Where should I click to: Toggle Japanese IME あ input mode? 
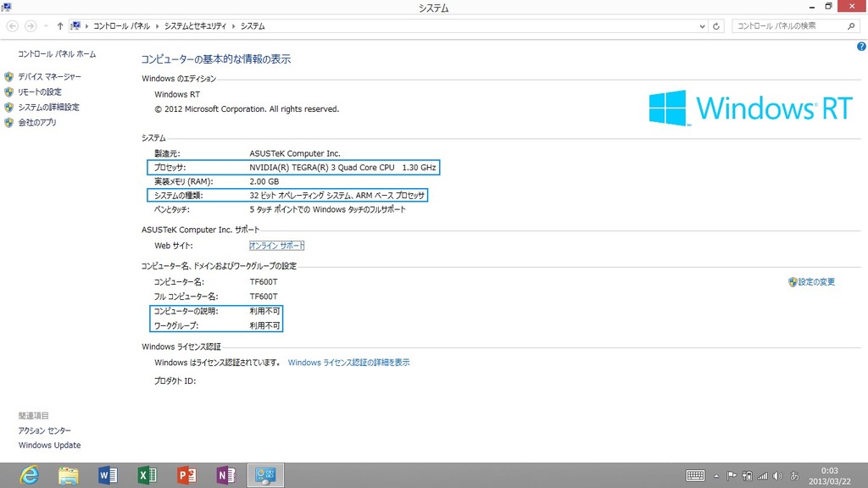[x=794, y=476]
